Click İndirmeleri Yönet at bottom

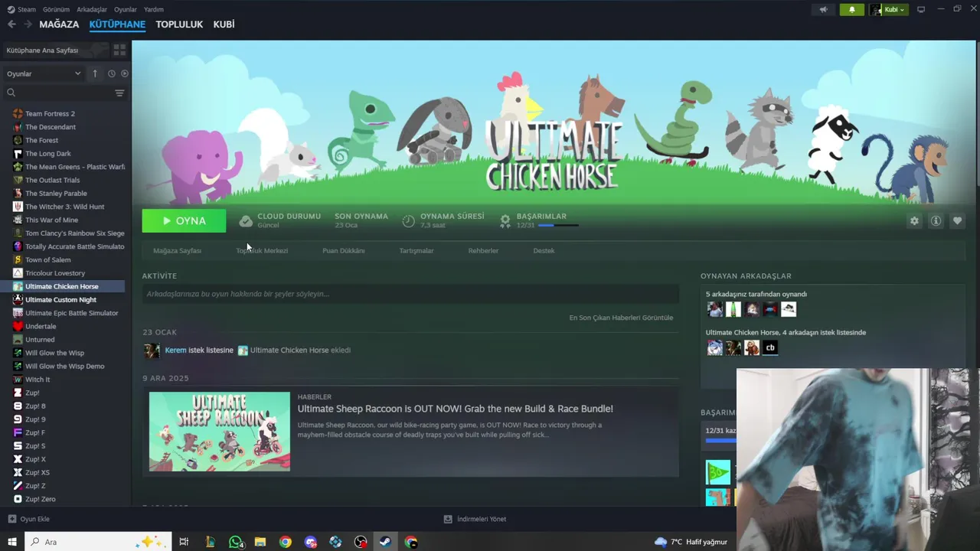pyautogui.click(x=482, y=519)
